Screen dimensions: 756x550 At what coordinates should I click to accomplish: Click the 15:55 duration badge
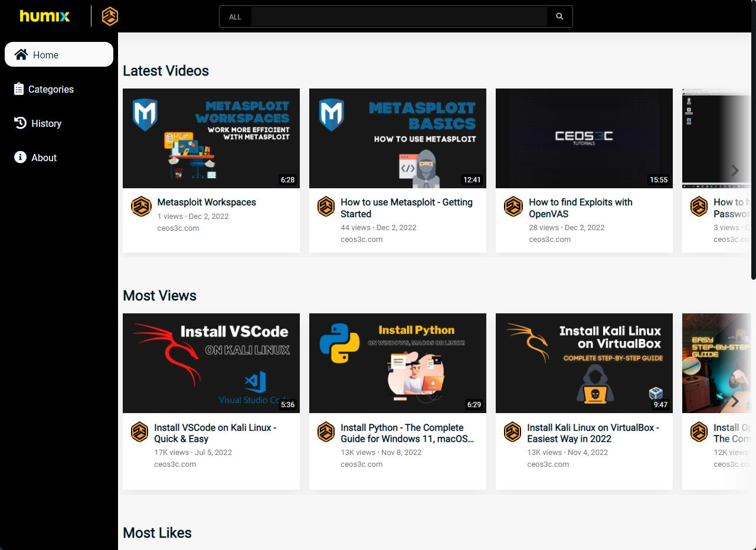click(x=659, y=179)
